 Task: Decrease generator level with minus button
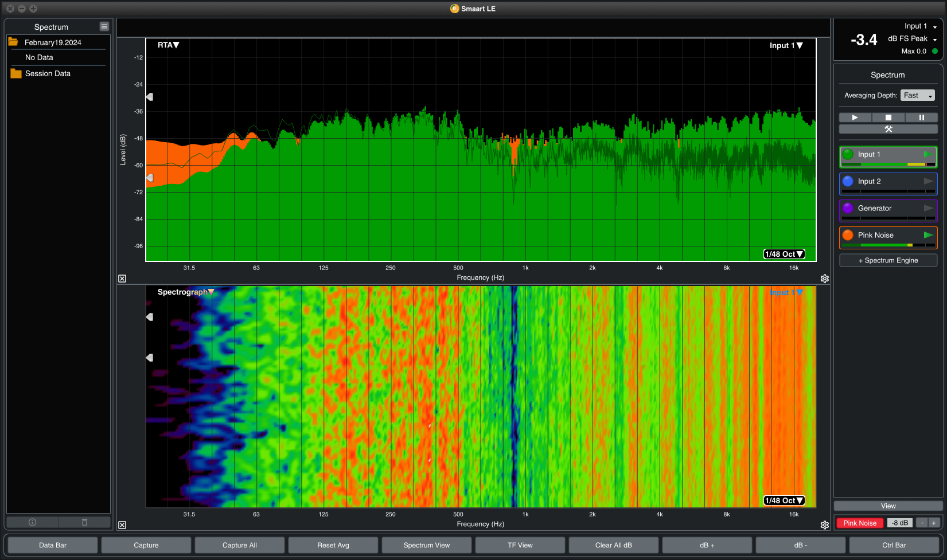click(922, 523)
